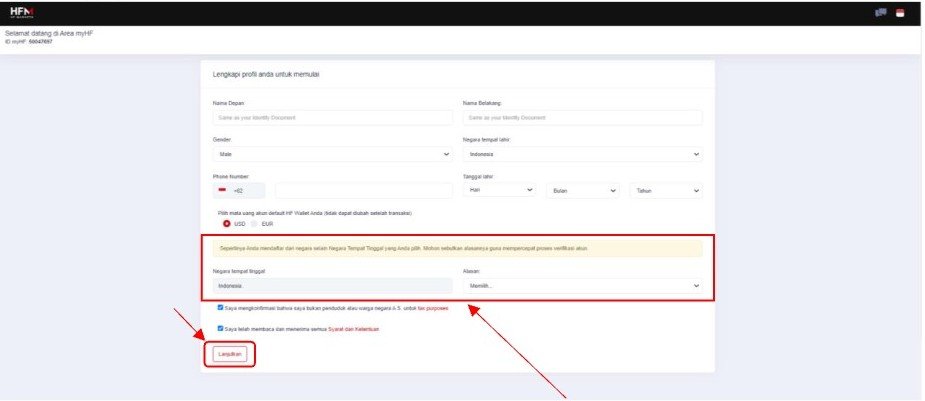925x401 pixels.
Task: Focus the Nama Belakang text field
Action: tap(582, 118)
